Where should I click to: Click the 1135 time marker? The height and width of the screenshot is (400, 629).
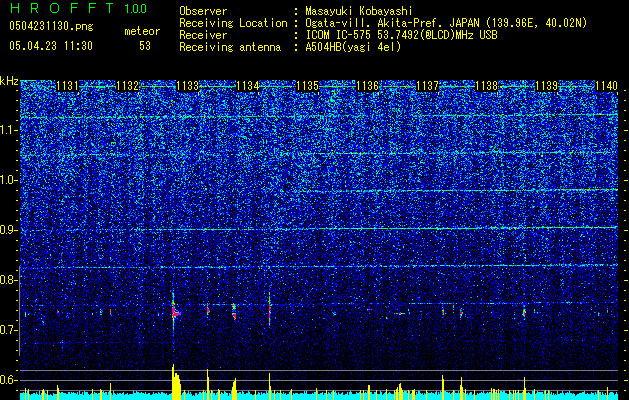coord(308,86)
